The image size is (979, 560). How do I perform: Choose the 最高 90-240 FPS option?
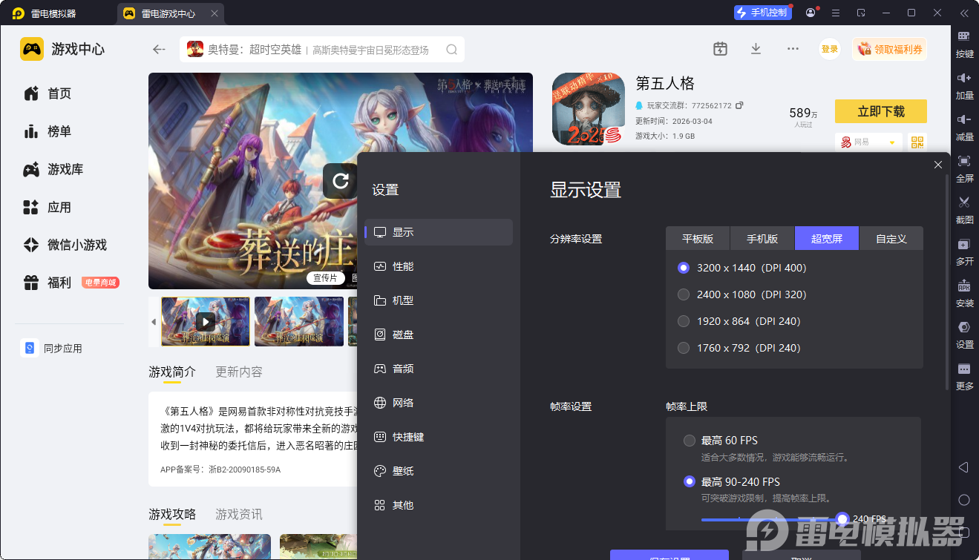click(690, 482)
